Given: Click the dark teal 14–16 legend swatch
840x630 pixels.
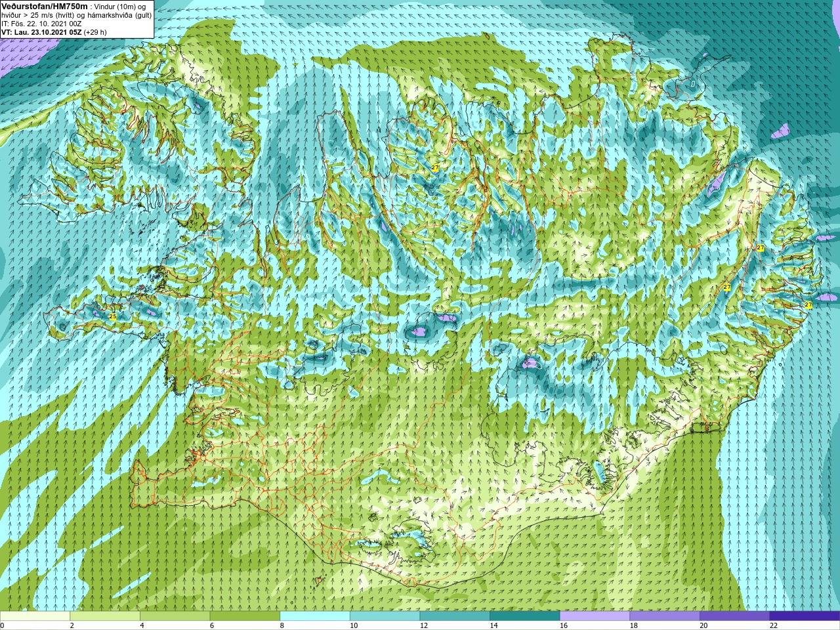Looking at the screenshot, I should click(x=524, y=616).
